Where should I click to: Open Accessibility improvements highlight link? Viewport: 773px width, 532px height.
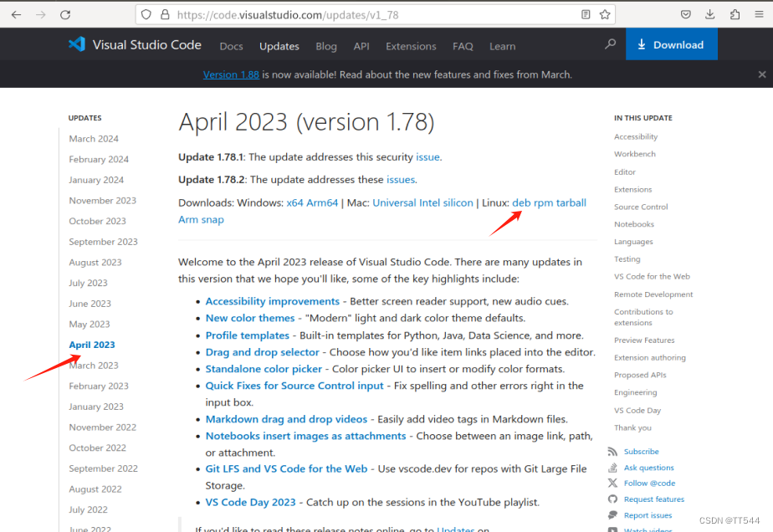click(x=273, y=301)
